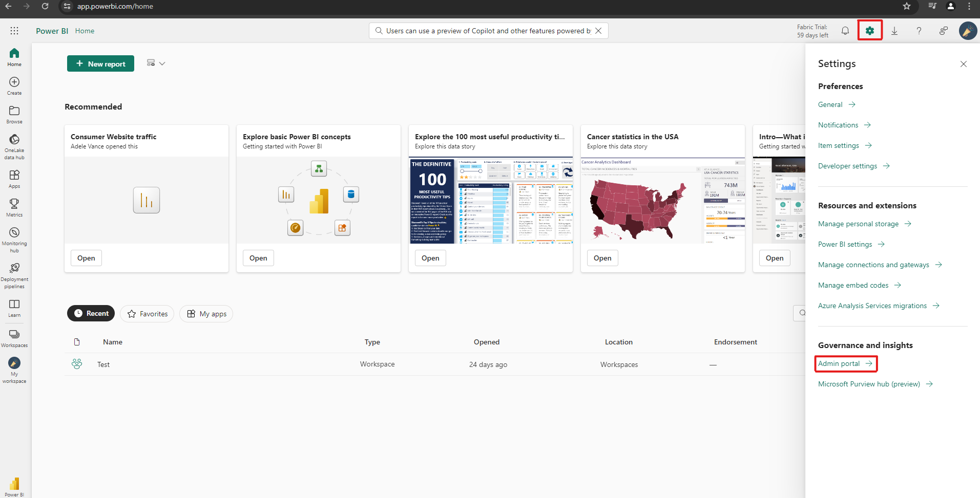Open the Help icon

919,31
